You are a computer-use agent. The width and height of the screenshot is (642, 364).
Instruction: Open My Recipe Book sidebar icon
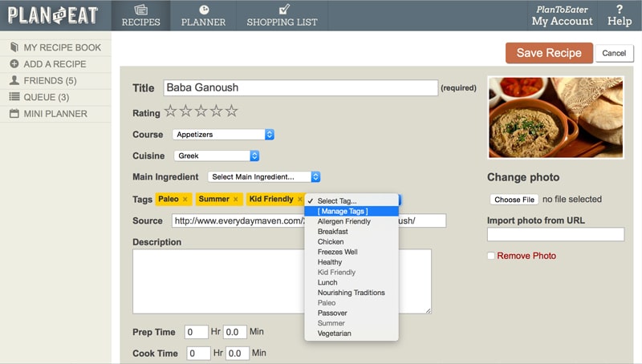click(x=14, y=47)
